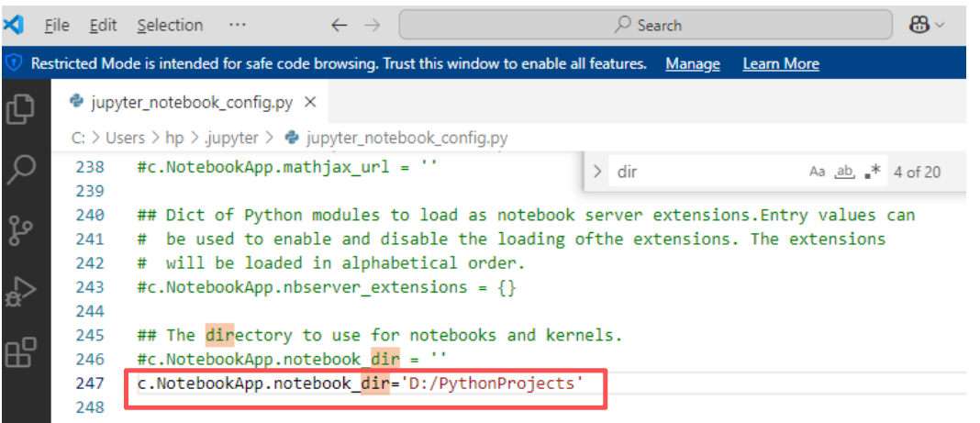This screenshot has height=423, width=980.
Task: Open the dropdown arrow next to Copilot
Action: [940, 26]
